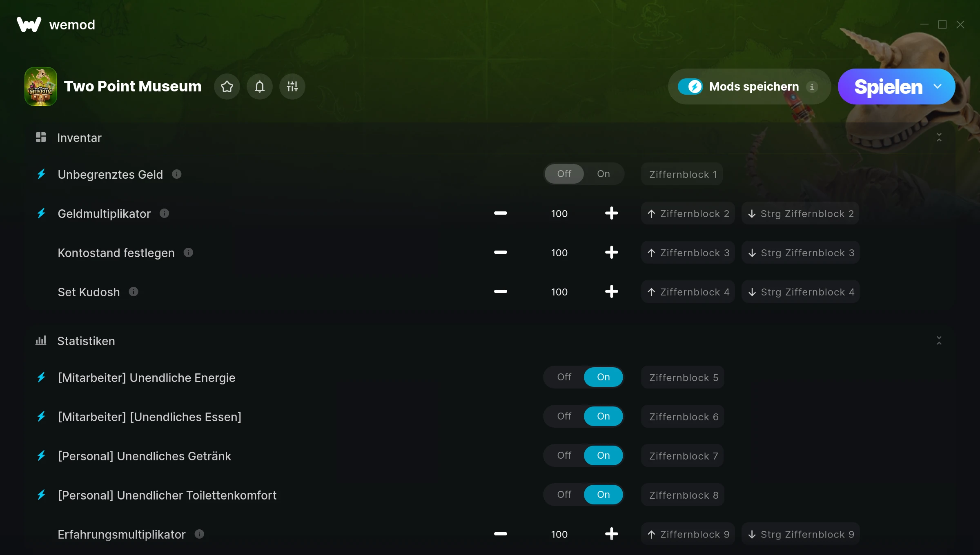
Task: Change the Ziffernblock 7 hotkey
Action: pyautogui.click(x=682, y=456)
